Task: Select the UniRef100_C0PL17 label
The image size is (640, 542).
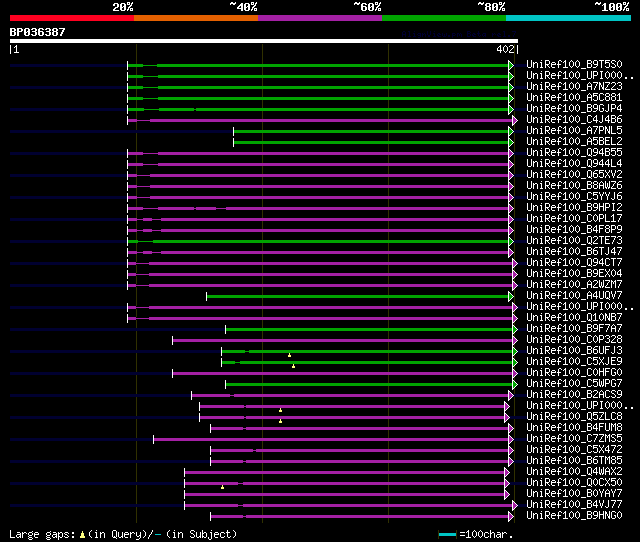Action: tap(574, 219)
